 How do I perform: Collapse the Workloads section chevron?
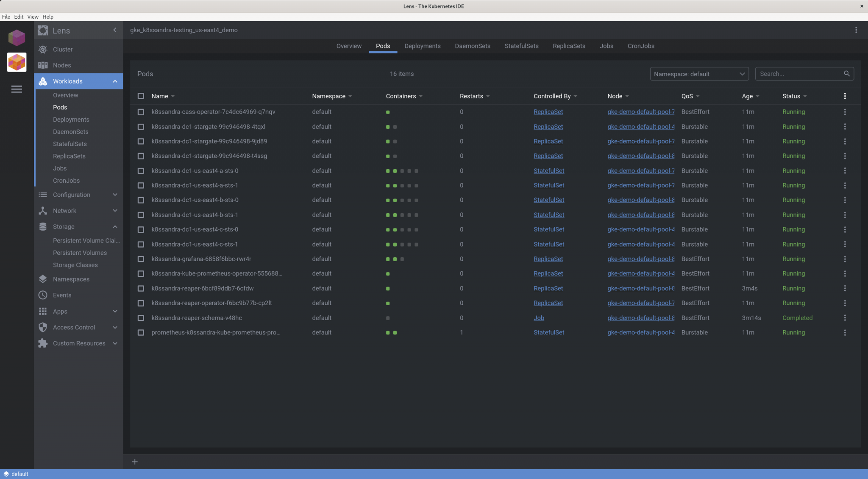tap(115, 81)
